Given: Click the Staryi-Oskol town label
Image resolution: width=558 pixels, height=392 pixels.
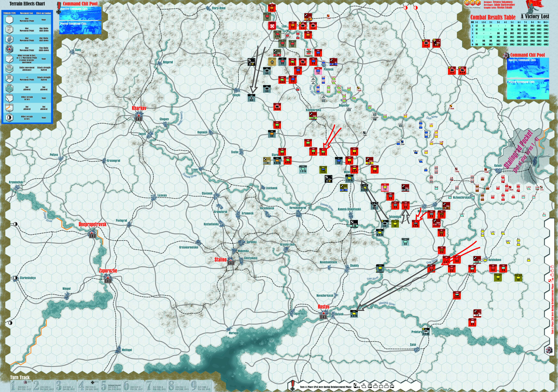Looking at the screenshot, I should 219,8.
